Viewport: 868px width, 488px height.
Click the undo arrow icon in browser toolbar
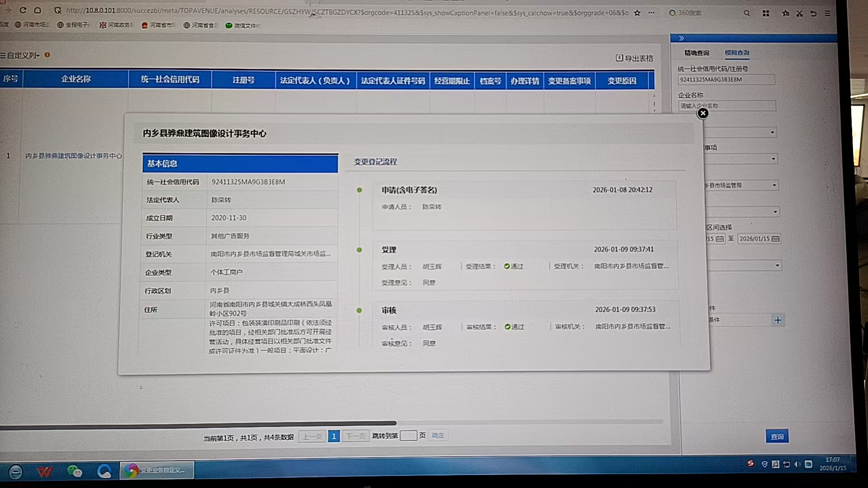[x=814, y=13]
